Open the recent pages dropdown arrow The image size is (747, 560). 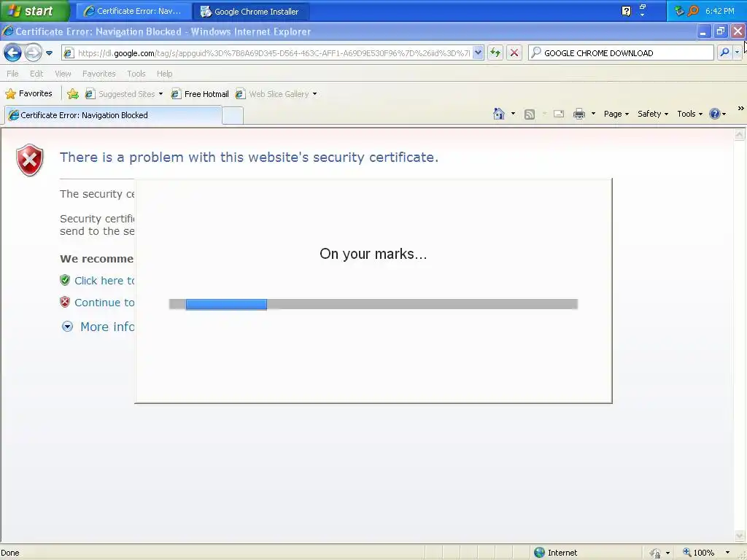point(49,52)
